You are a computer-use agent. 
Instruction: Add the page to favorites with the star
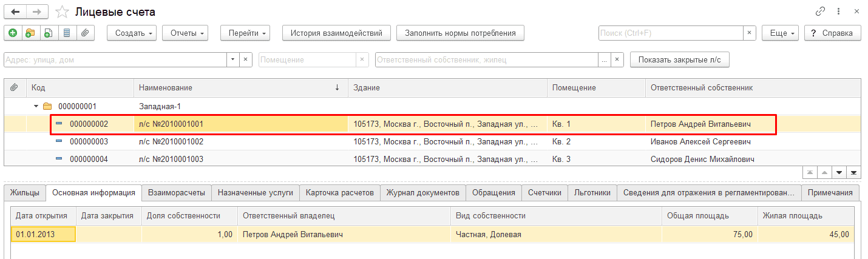61,12
